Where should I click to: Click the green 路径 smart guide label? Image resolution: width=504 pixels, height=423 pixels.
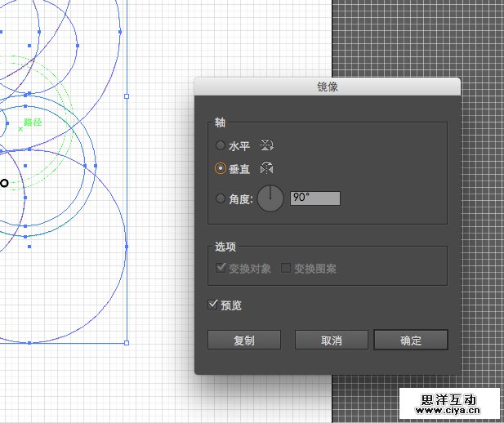click(x=33, y=122)
